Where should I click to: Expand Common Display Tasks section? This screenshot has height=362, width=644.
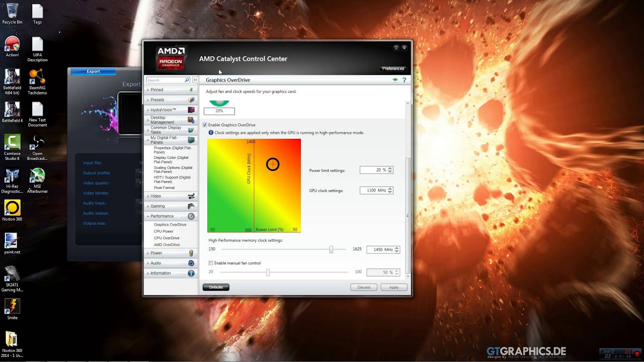(x=171, y=130)
